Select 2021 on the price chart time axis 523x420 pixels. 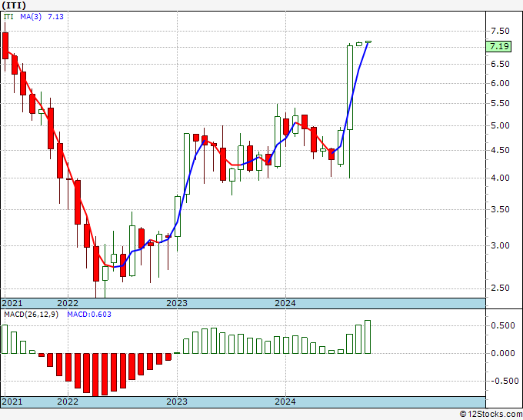pos(12,303)
